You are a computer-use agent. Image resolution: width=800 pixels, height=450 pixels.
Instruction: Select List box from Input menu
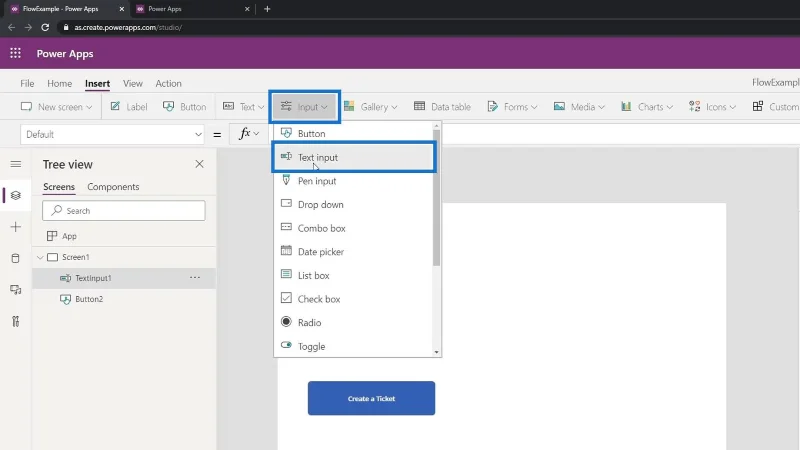[x=353, y=276]
